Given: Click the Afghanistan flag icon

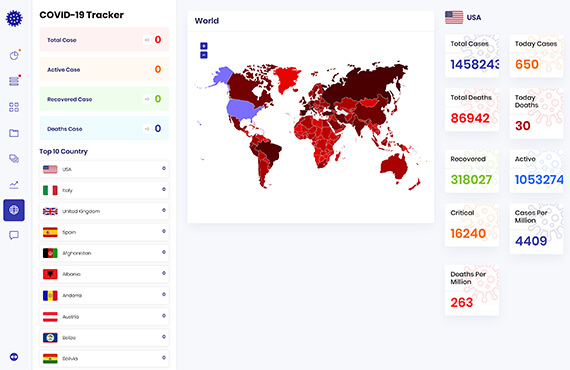Looking at the screenshot, I should [x=50, y=253].
